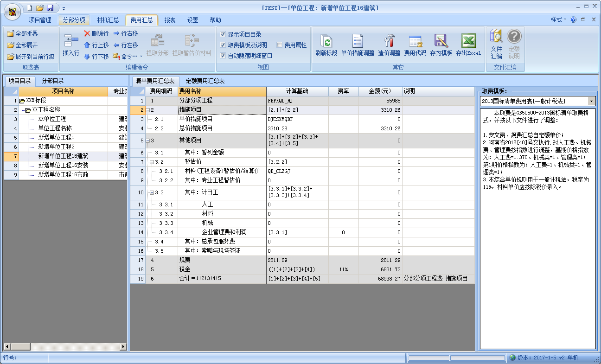Create a new file from quick access toolbar
Screen dimensions: 601x364
(29, 8)
